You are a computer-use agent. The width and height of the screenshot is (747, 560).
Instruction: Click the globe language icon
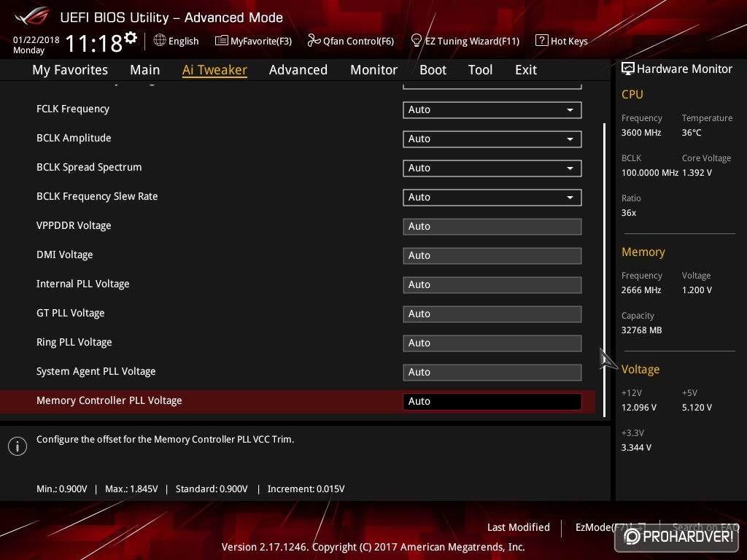160,41
